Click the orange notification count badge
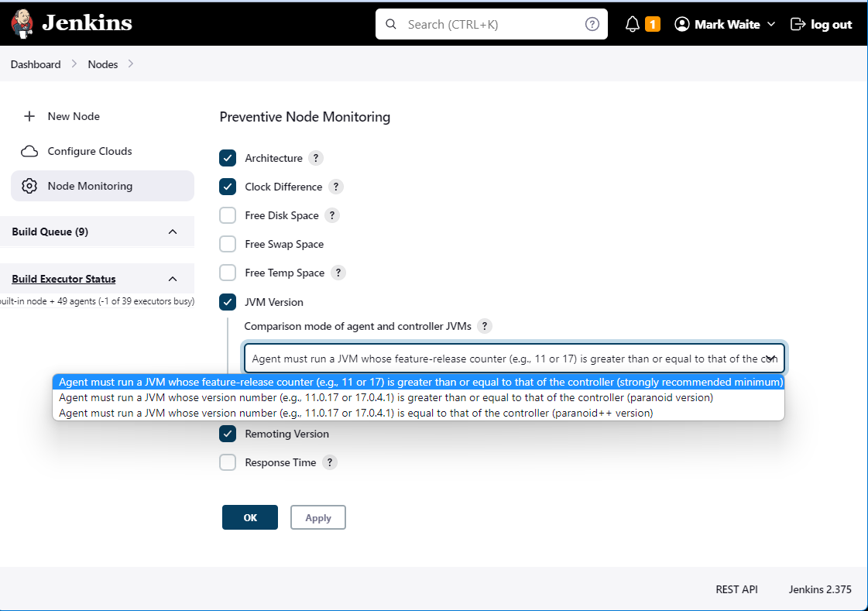This screenshot has width=868, height=611. click(x=653, y=24)
